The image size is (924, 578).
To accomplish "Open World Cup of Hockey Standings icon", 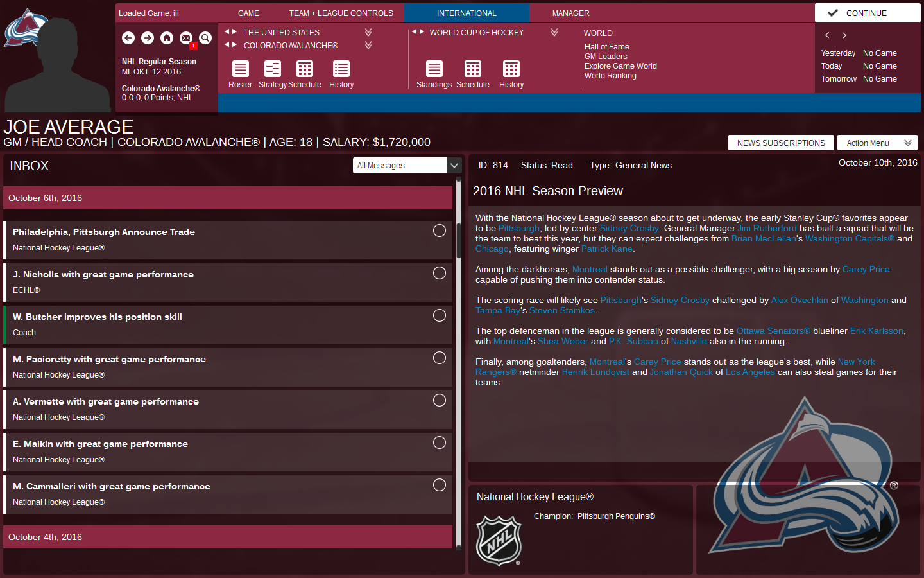I will (434, 69).
